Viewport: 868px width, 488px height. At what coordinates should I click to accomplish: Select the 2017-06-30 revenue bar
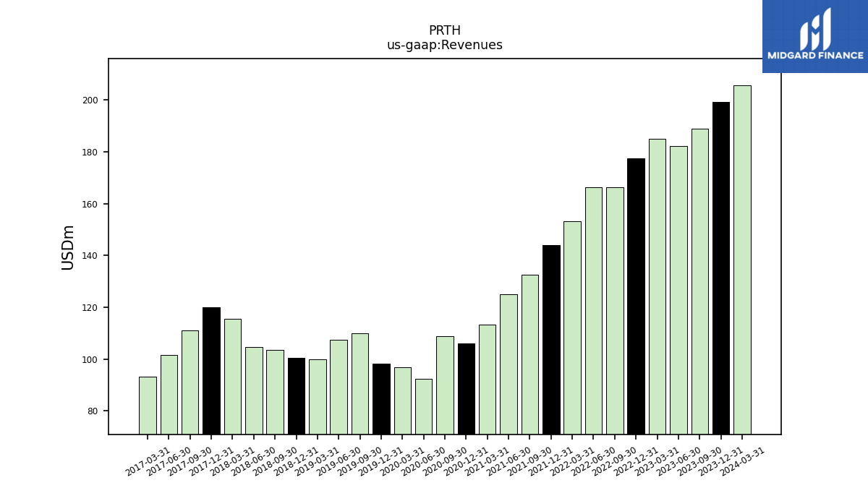click(169, 395)
